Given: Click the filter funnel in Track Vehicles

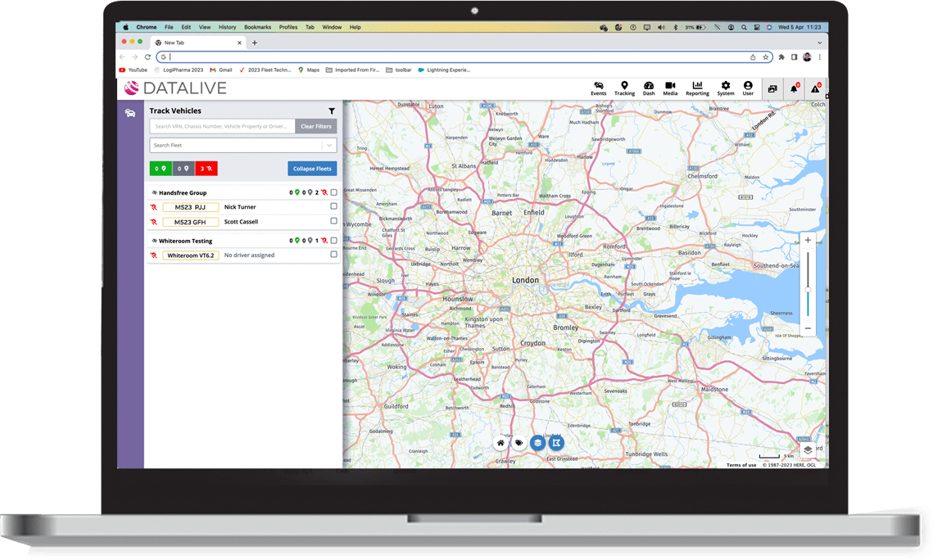Looking at the screenshot, I should (332, 111).
